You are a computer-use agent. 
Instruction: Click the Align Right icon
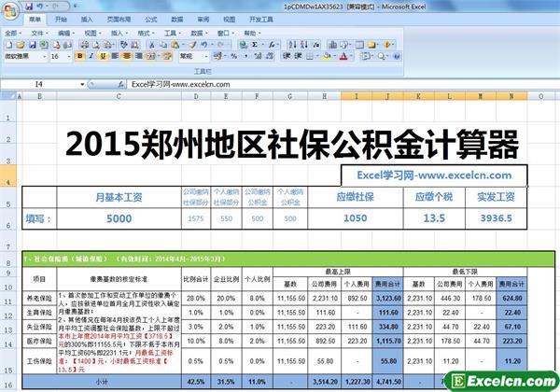click(x=139, y=56)
